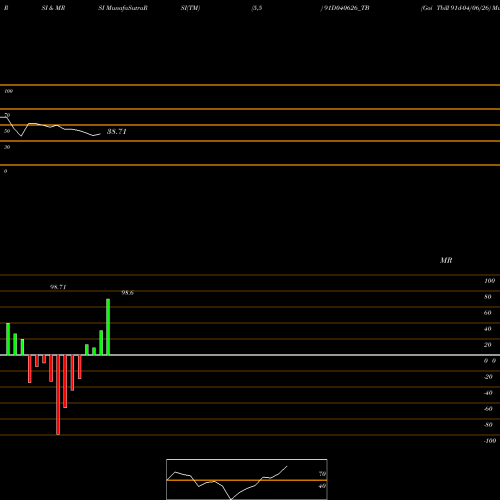Click the 'SI MunafaSutraR' header label
500x500 pixels.
click(x=123, y=8)
